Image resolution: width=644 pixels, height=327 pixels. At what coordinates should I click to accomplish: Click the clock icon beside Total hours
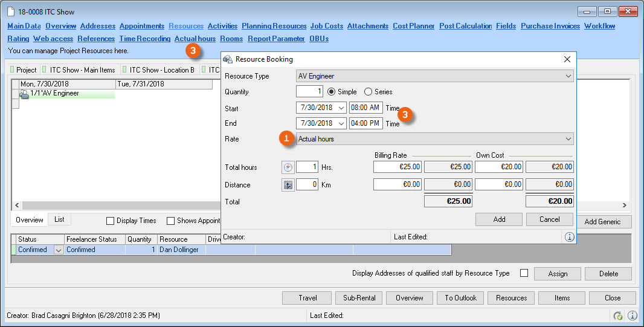point(288,167)
